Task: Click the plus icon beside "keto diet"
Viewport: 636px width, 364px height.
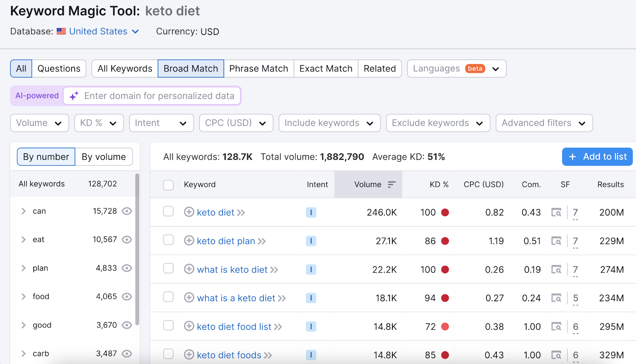Action: point(189,212)
